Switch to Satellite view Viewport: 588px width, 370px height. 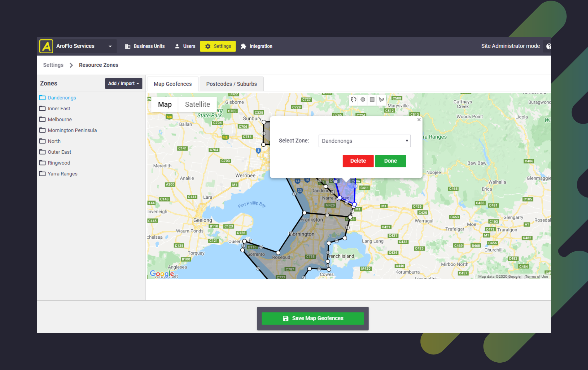197,104
